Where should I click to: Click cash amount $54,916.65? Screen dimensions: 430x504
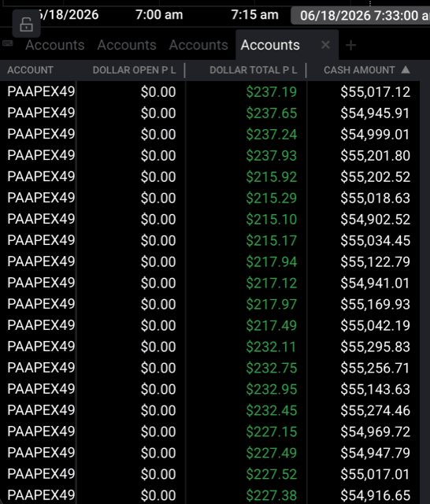376,495
